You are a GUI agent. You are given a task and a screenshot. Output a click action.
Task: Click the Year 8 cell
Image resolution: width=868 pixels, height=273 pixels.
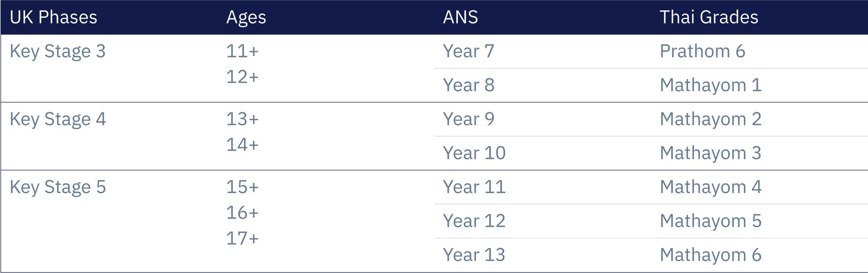point(468,85)
